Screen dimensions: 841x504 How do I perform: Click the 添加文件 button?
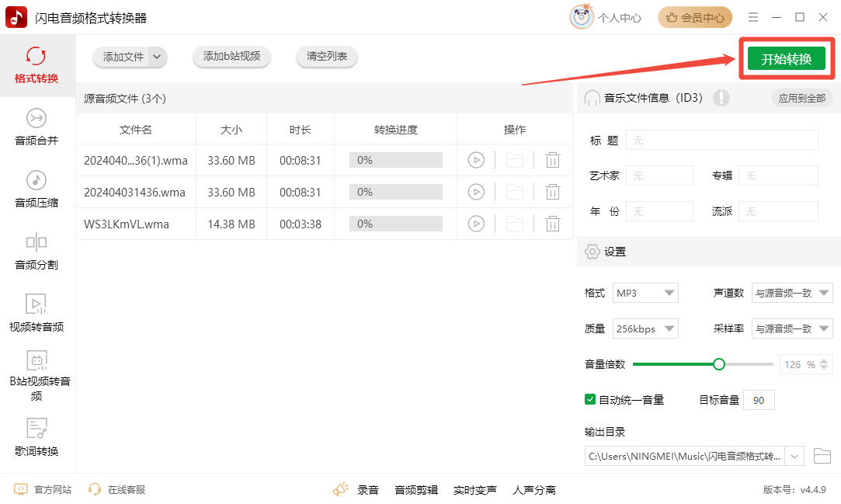[x=123, y=57]
